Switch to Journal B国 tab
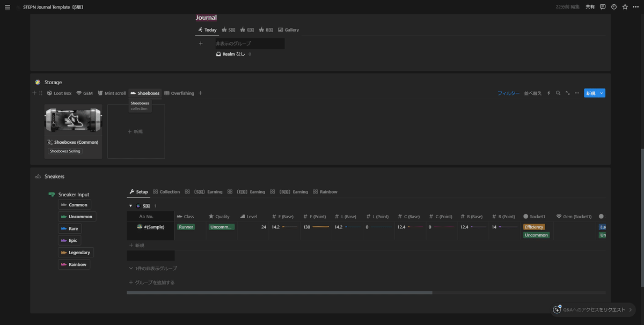644x325 pixels. pyautogui.click(x=266, y=30)
